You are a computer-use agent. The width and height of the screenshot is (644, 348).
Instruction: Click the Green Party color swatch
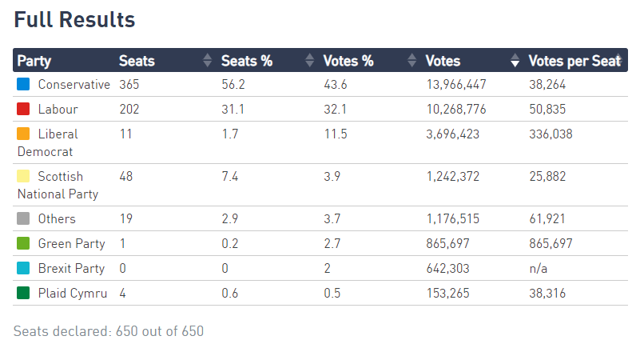(23, 243)
